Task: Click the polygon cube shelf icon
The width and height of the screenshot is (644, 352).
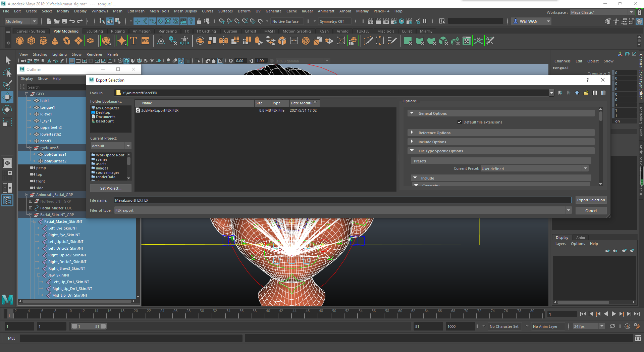Action: [x=32, y=41]
